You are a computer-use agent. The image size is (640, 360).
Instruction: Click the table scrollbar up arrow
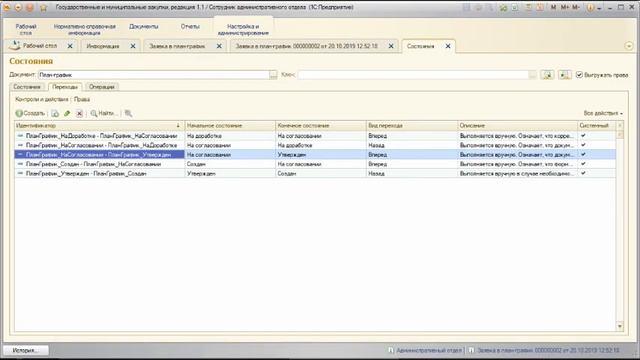620,125
